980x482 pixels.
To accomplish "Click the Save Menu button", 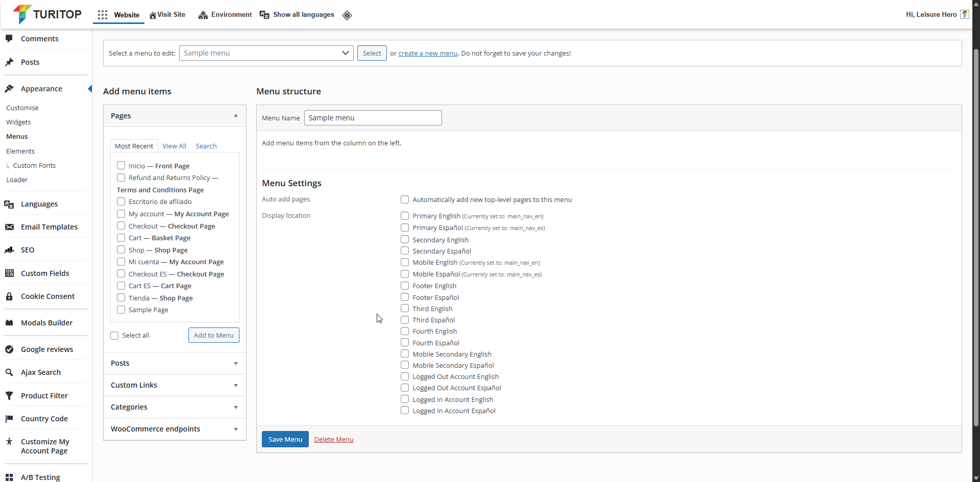I will [285, 439].
